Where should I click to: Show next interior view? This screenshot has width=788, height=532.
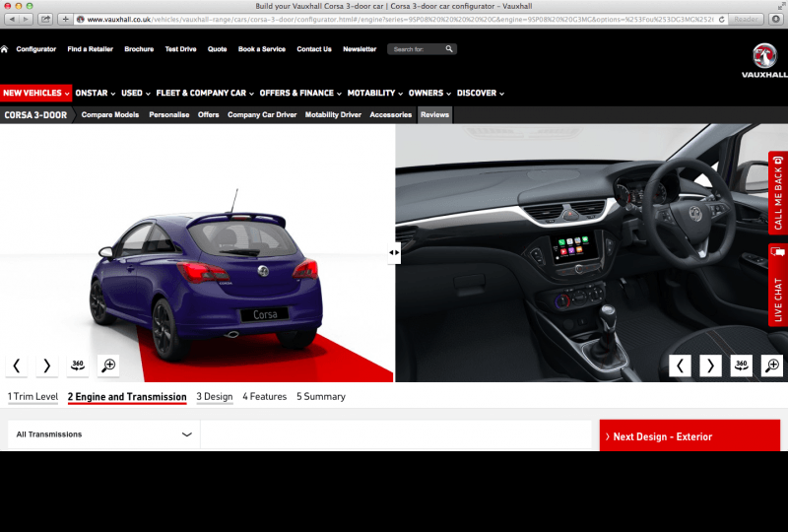(x=710, y=366)
